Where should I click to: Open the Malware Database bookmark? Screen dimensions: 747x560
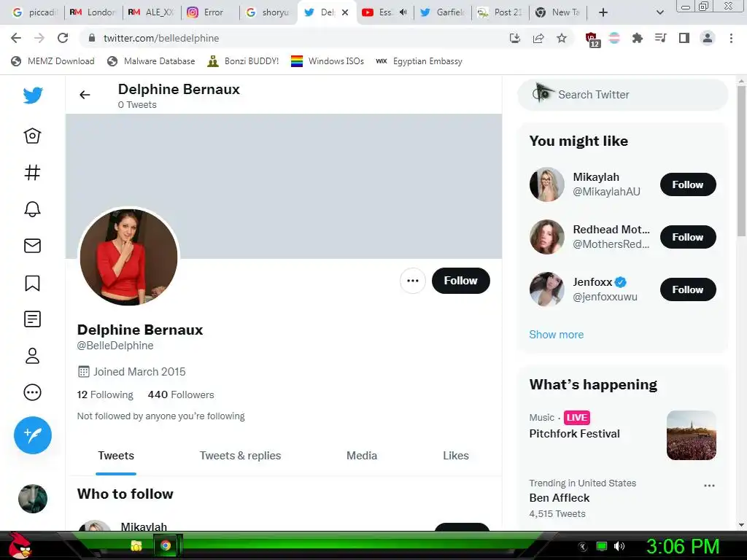152,61
